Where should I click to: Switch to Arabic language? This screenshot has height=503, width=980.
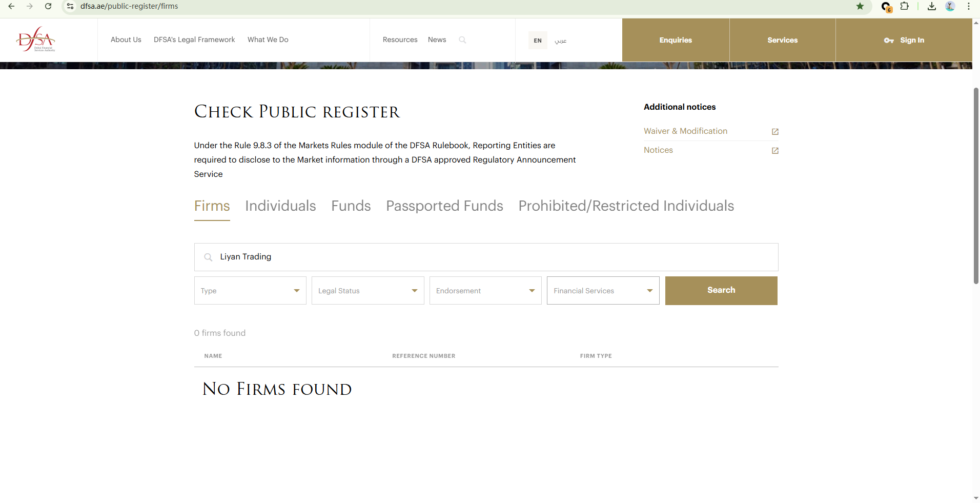point(561,41)
